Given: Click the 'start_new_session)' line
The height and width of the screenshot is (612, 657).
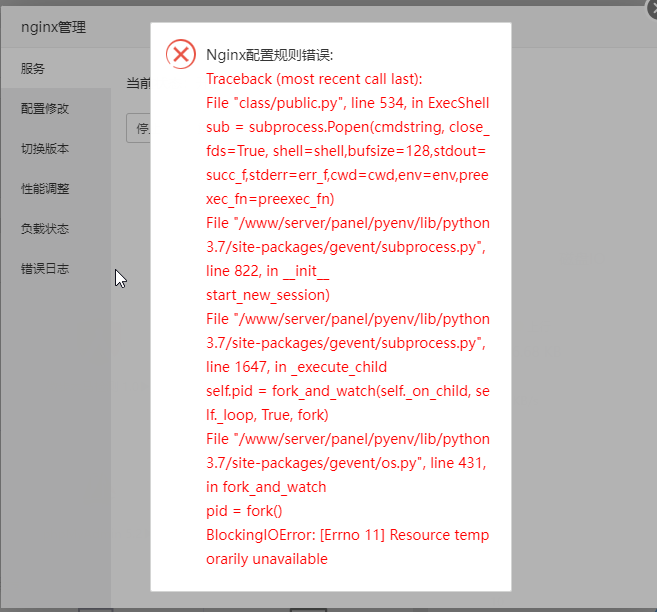Looking at the screenshot, I should pos(268,295).
